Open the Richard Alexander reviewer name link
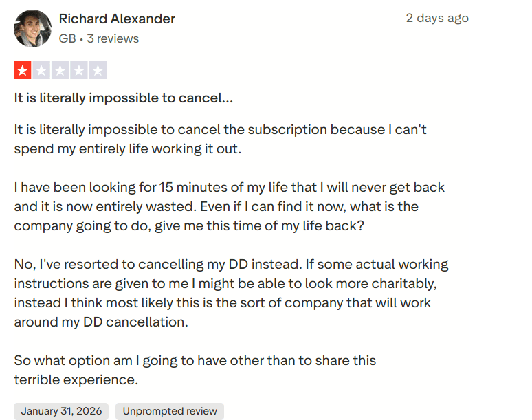Viewport: 532px width, 420px height. (117, 19)
